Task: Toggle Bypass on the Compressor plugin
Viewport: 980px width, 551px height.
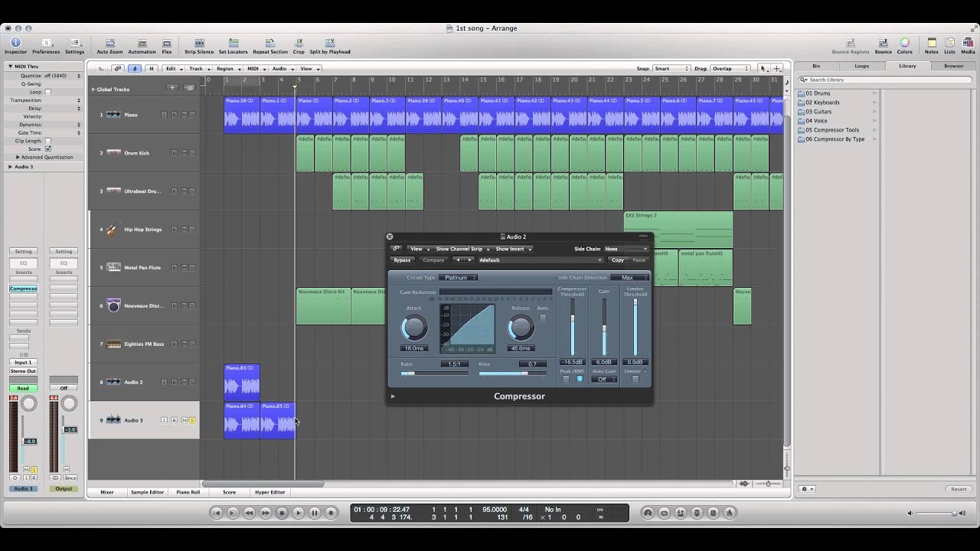Action: [x=402, y=260]
